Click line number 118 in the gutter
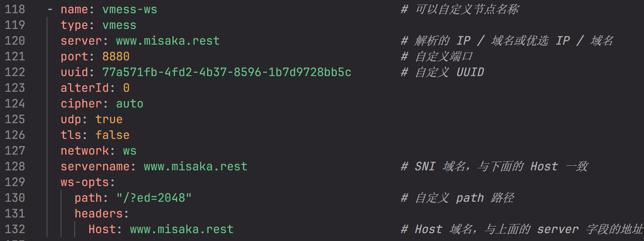The image size is (644, 241). pyautogui.click(x=15, y=10)
